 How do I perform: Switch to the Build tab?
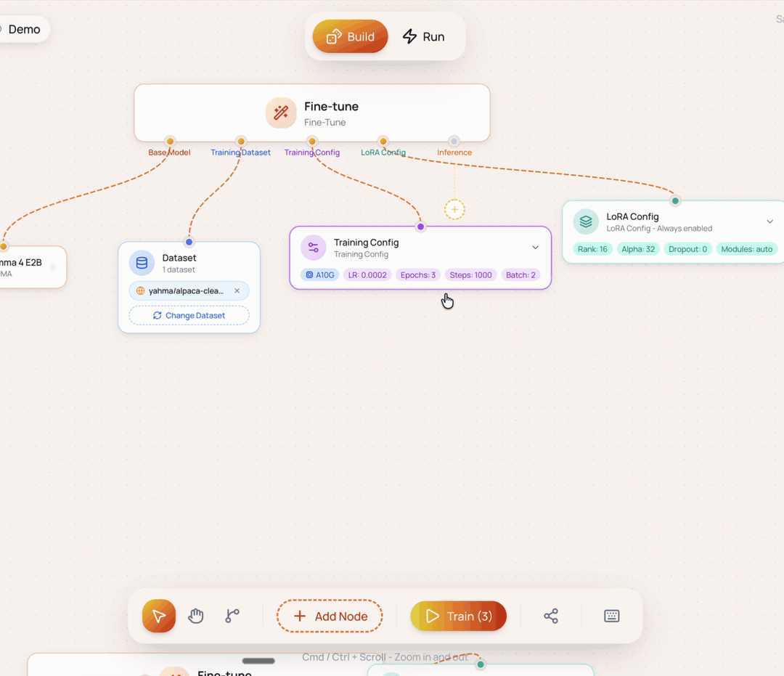pyautogui.click(x=350, y=36)
